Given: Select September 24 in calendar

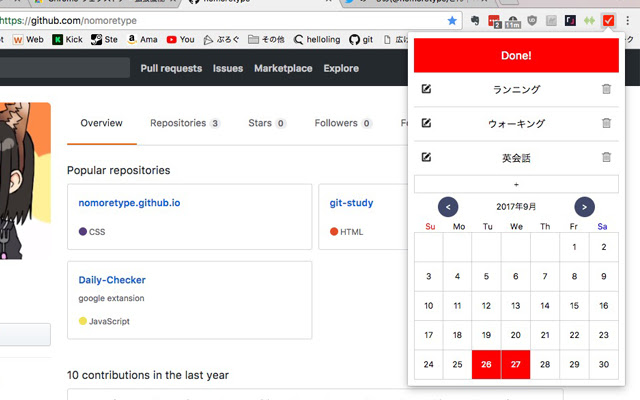Looking at the screenshot, I should (x=429, y=364).
